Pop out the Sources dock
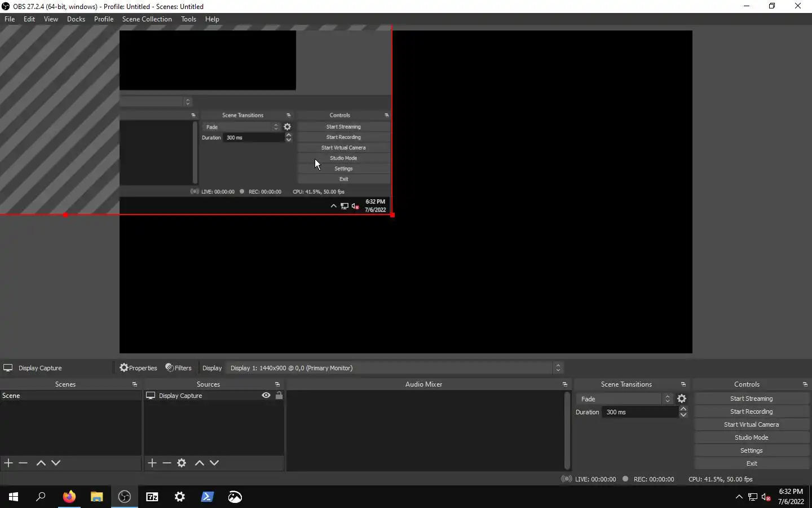This screenshot has height=508, width=812. (x=277, y=384)
